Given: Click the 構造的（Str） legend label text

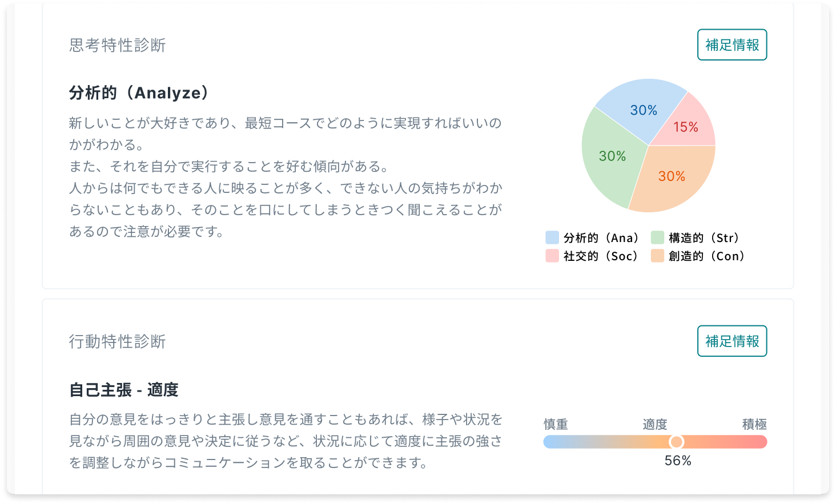Looking at the screenshot, I should (x=705, y=237).
